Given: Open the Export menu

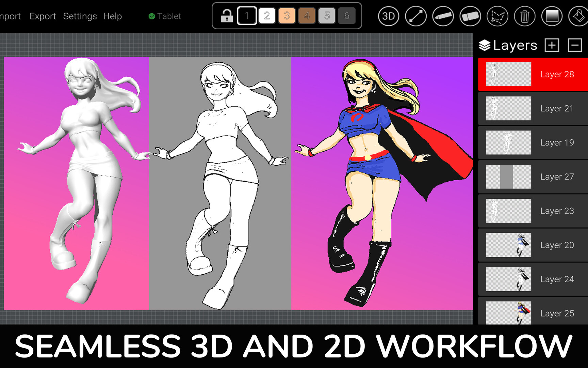Looking at the screenshot, I should (43, 16).
